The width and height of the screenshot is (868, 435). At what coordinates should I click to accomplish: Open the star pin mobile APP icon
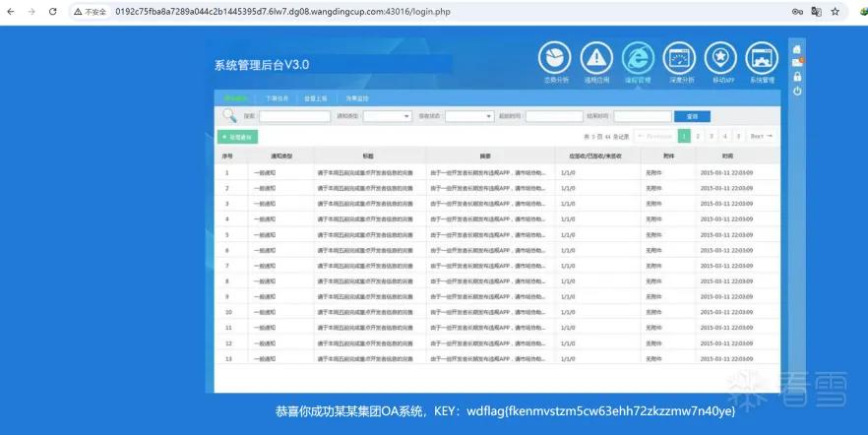pyautogui.click(x=720, y=58)
